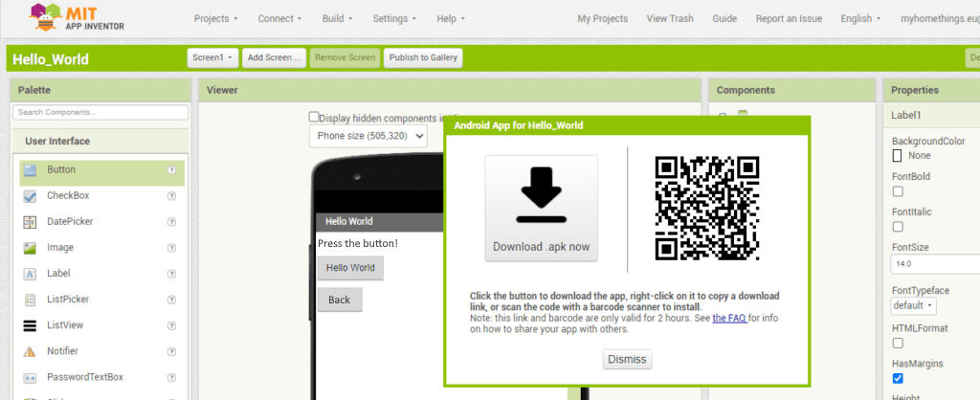Open help icon next to CheckBox
Screen dimensions: 980x400
point(172,196)
